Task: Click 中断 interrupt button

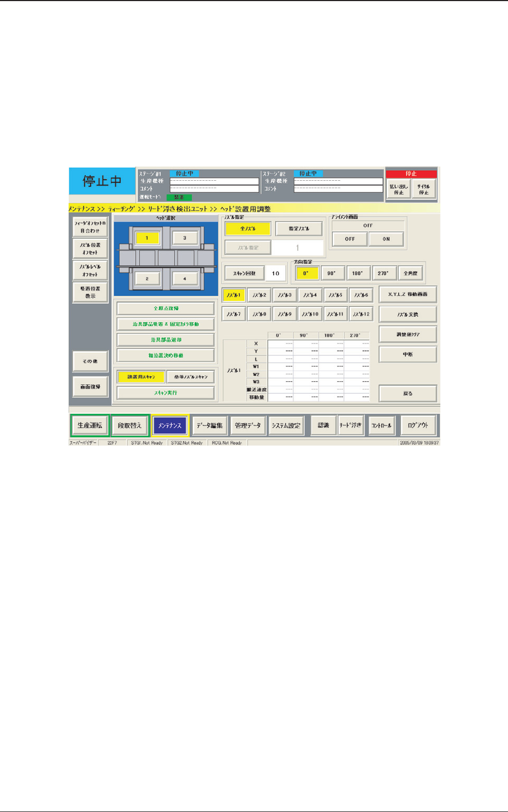Action: [407, 354]
